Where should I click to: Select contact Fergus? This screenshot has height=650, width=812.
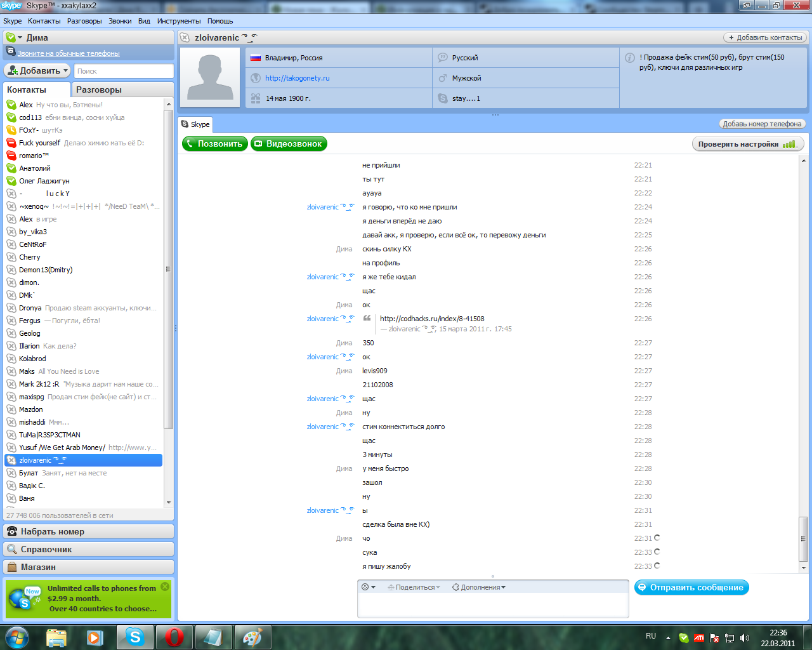pos(83,321)
